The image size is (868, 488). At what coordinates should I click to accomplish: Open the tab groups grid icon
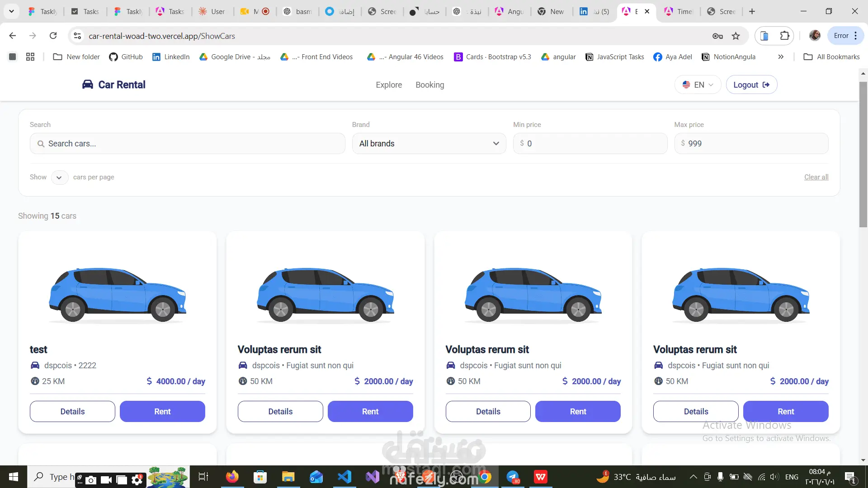pyautogui.click(x=30, y=57)
